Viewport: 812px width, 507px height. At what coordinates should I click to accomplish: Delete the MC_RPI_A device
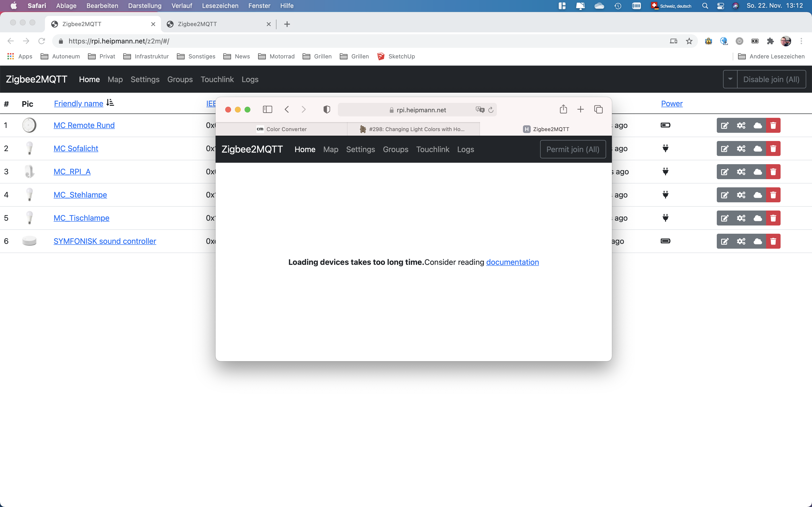774,171
